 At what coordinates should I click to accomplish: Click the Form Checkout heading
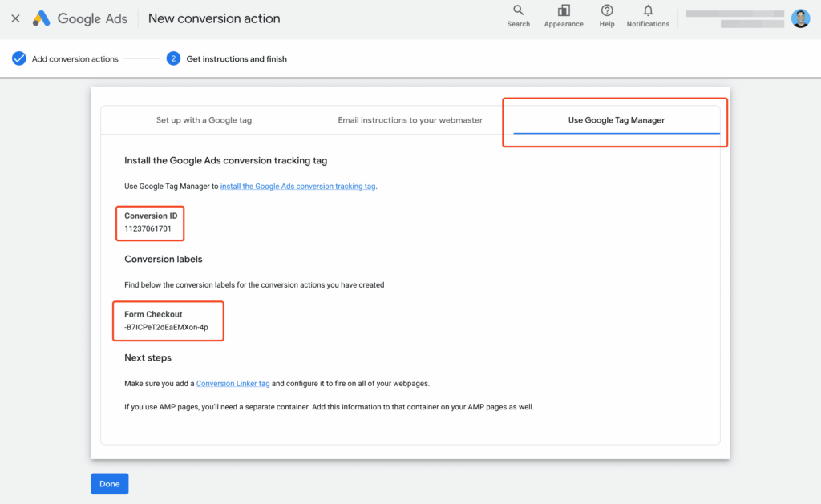[153, 314]
